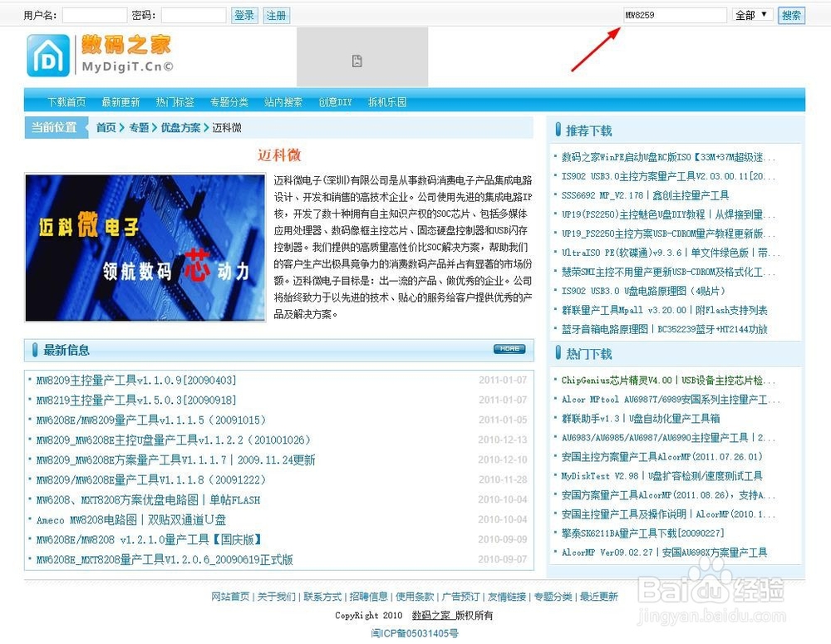Open 蓝牙音箱电路原理图 BC352239 link

(664, 328)
